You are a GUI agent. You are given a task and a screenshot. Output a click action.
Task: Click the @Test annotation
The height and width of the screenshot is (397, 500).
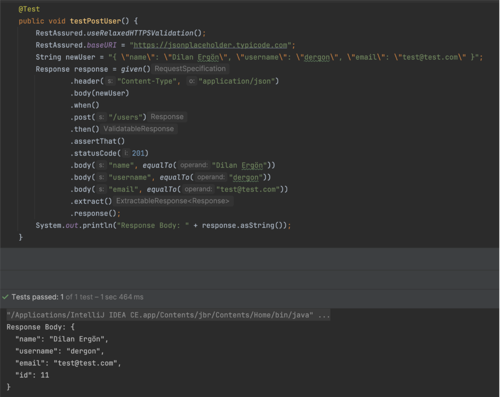[29, 9]
